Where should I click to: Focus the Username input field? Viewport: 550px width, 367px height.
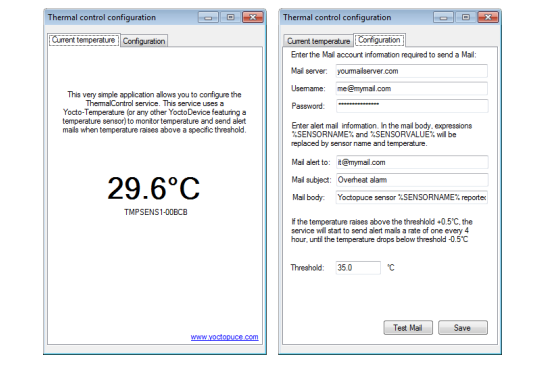point(411,88)
